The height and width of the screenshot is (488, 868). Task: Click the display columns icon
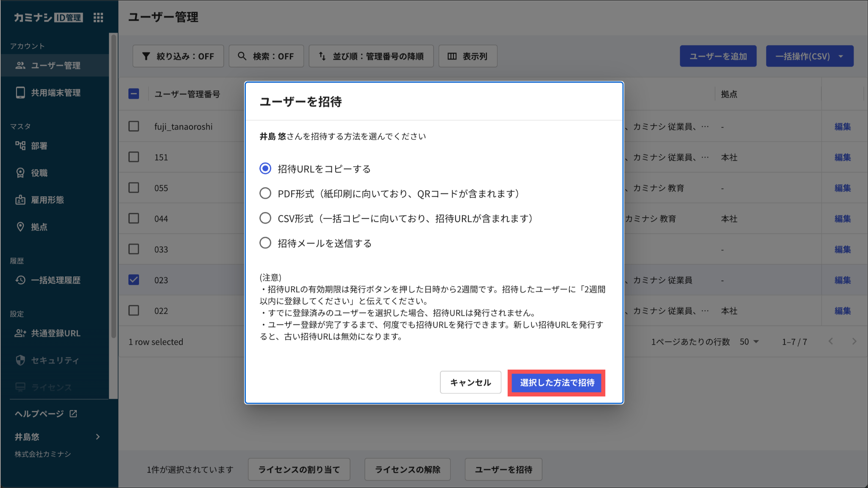coord(452,56)
